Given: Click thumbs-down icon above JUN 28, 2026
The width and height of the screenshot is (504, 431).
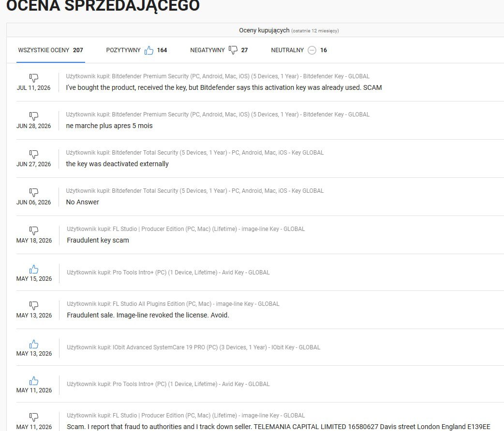Looking at the screenshot, I should point(34,116).
